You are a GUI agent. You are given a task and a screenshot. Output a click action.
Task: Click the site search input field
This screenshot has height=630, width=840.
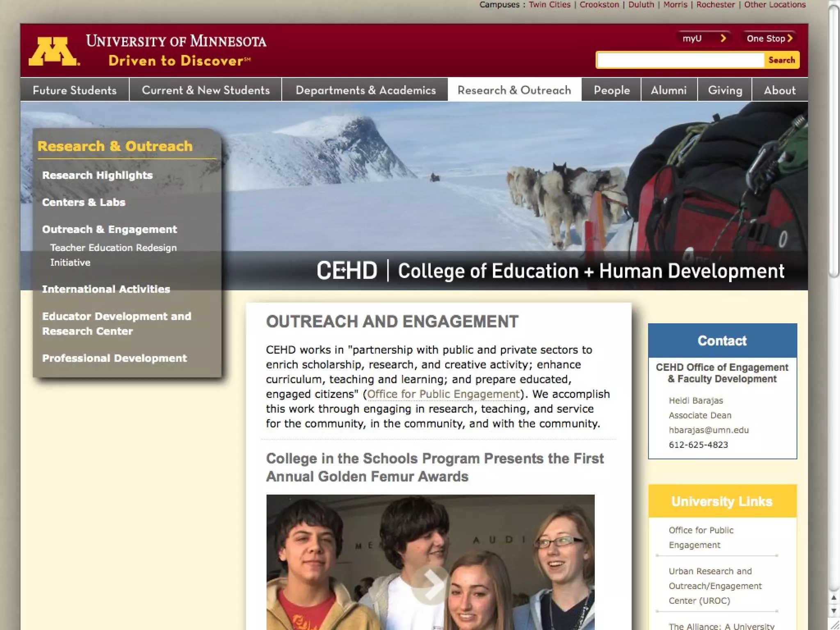[680, 60]
